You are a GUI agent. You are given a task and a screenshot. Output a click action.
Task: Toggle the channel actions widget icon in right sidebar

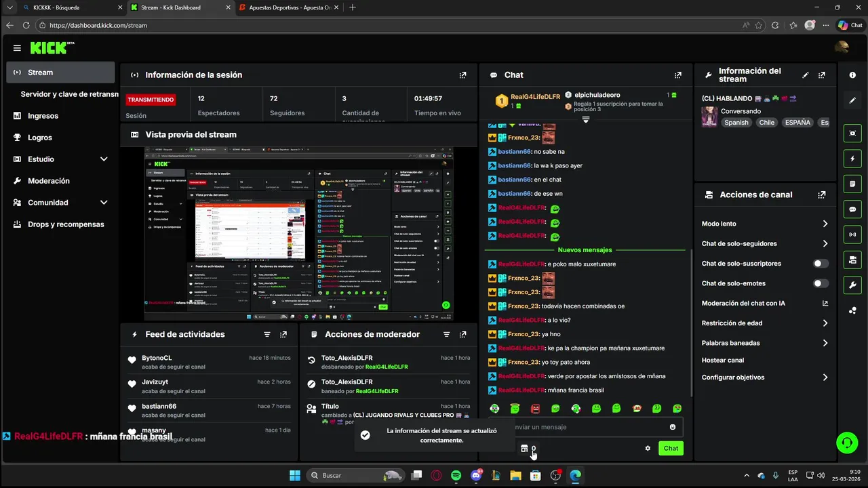(x=852, y=260)
